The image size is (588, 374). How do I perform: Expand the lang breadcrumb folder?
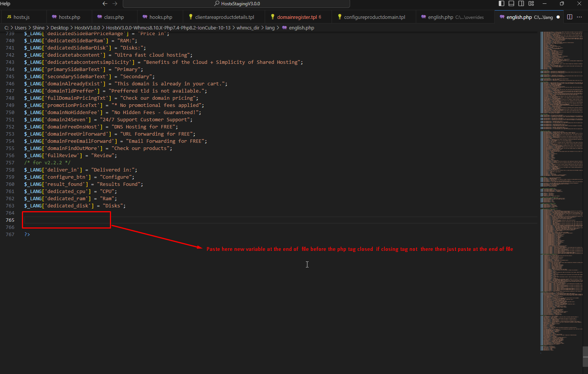[x=270, y=28]
